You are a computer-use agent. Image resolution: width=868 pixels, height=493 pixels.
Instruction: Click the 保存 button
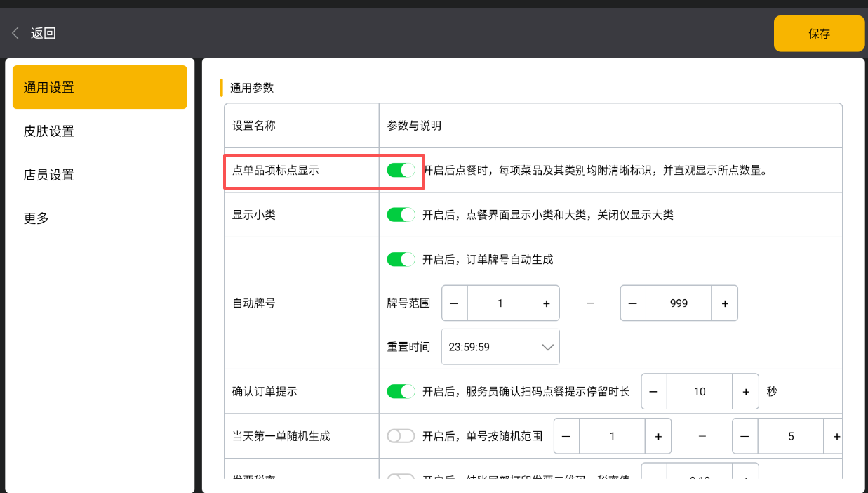(819, 34)
